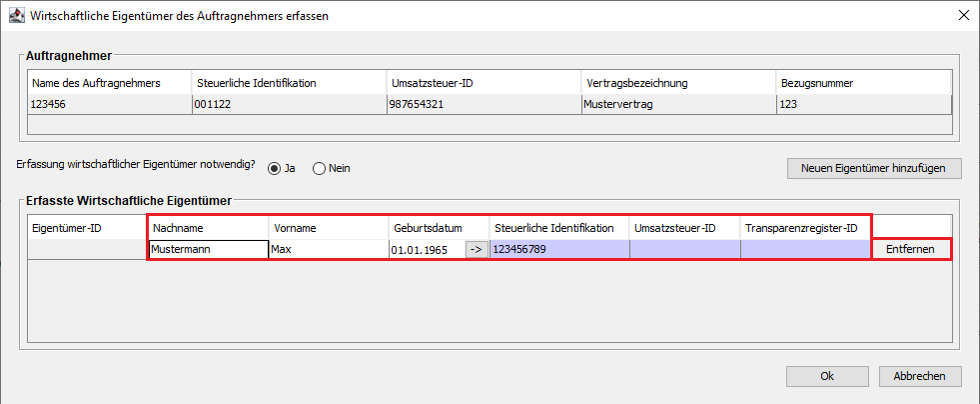Click the Geburtsdatum field showing 01.01.1965

[427, 250]
